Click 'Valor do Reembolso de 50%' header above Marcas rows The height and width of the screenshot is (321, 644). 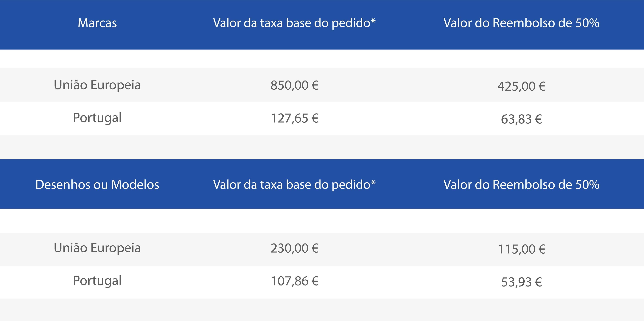pos(521,23)
